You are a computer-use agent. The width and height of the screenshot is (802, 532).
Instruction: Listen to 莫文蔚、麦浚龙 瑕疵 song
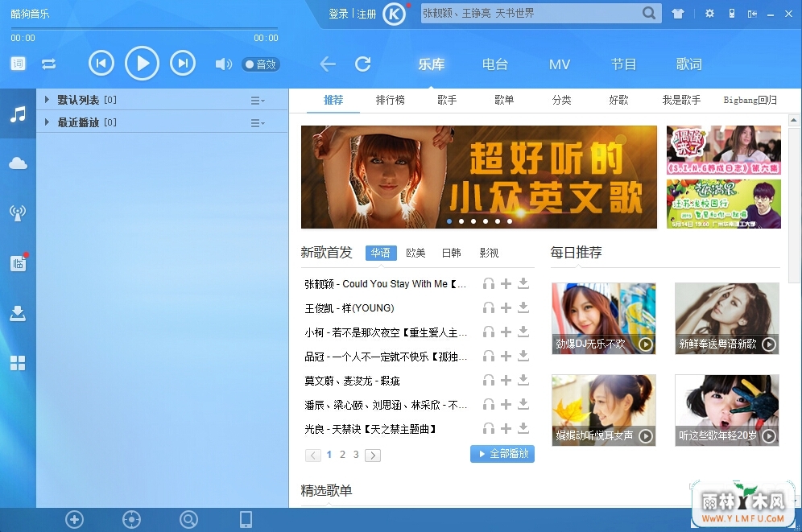(489, 380)
